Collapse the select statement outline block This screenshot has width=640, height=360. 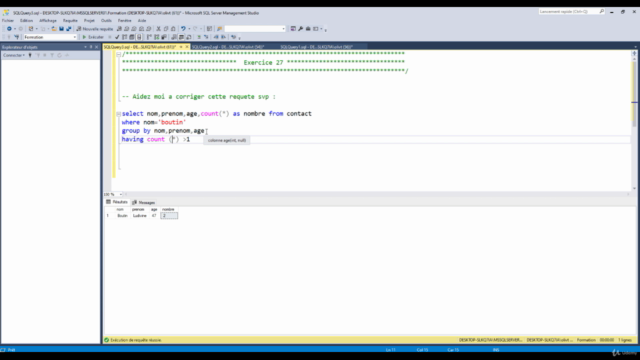coord(118,114)
